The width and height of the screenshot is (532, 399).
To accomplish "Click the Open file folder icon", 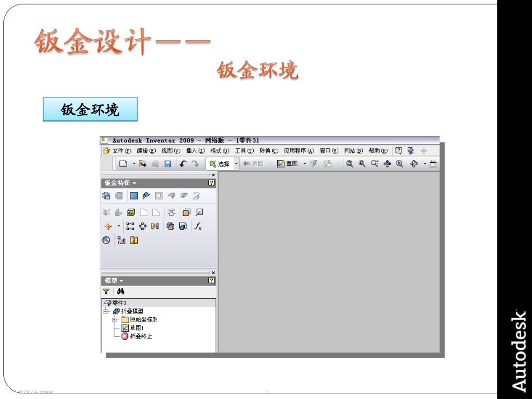I will point(142,164).
